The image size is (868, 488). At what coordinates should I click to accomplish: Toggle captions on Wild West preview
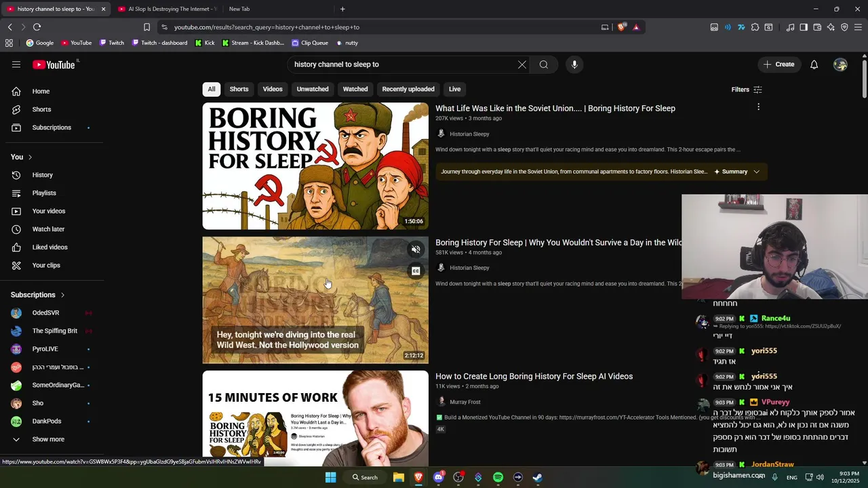click(x=416, y=271)
